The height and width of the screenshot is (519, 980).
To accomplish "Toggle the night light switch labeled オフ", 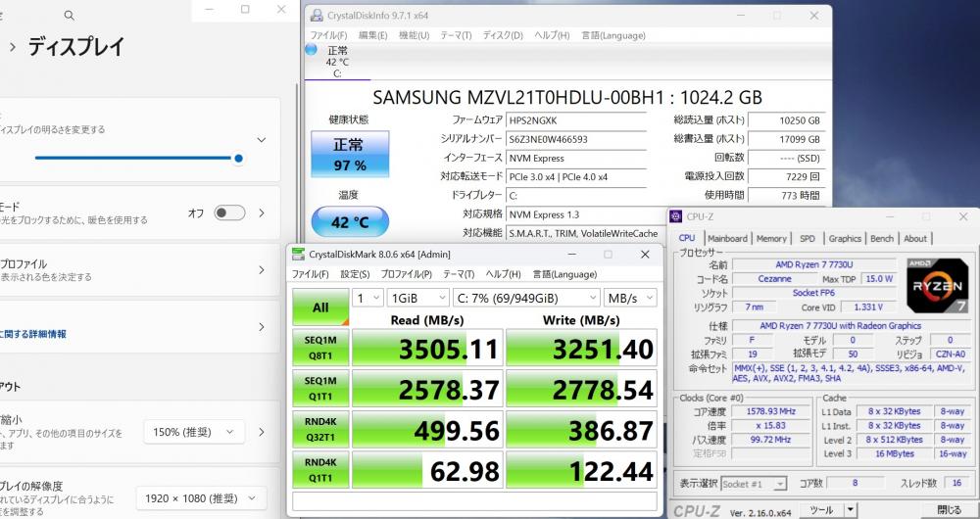I will click(x=229, y=212).
